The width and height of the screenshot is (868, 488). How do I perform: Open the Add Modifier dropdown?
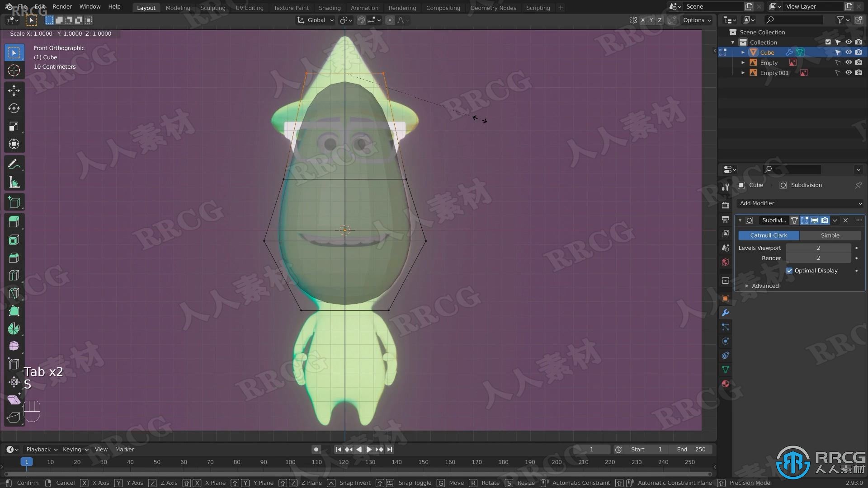[798, 202]
